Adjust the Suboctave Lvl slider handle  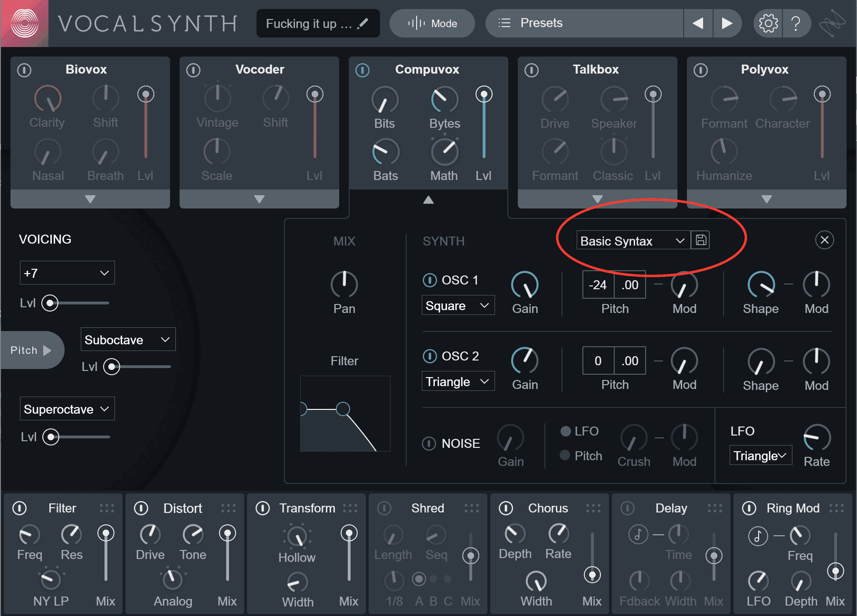click(x=112, y=366)
